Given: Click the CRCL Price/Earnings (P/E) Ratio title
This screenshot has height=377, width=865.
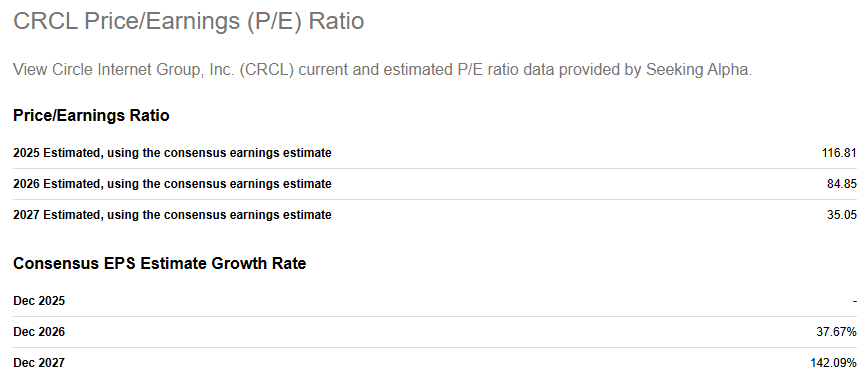Looking at the screenshot, I should (x=189, y=22).
